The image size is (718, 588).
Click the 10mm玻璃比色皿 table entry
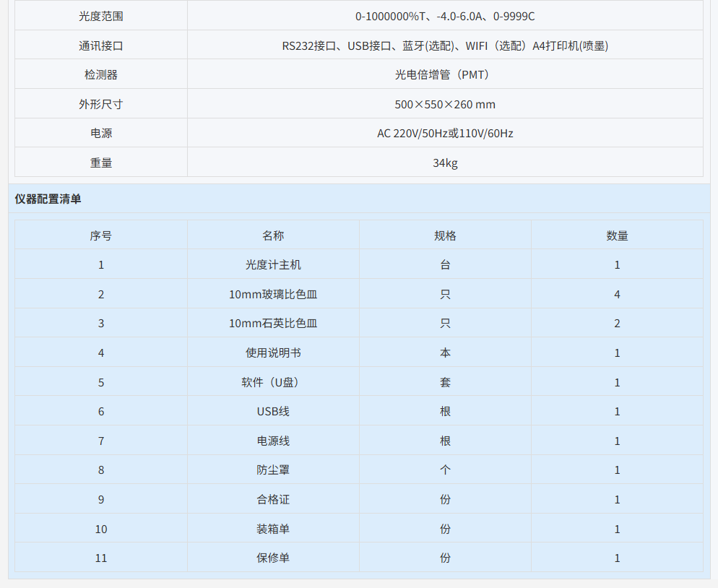click(x=273, y=294)
